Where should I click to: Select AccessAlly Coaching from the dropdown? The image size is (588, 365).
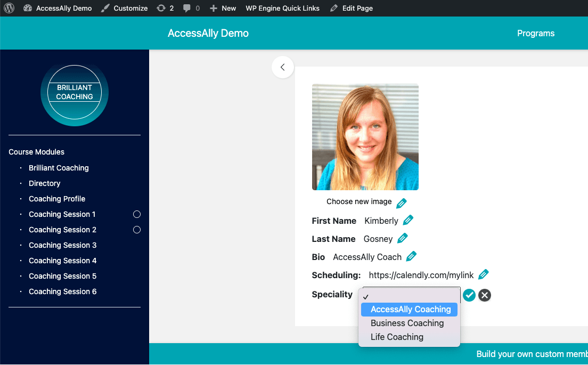(x=409, y=309)
